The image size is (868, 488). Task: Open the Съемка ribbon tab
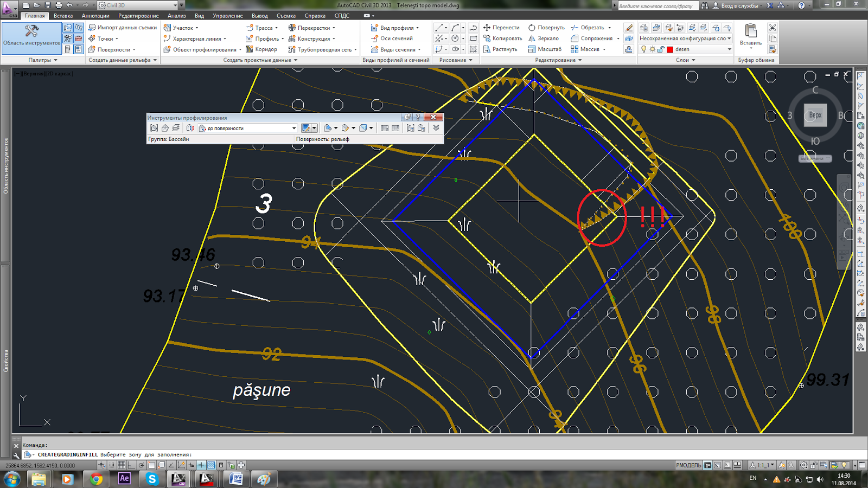(x=286, y=16)
